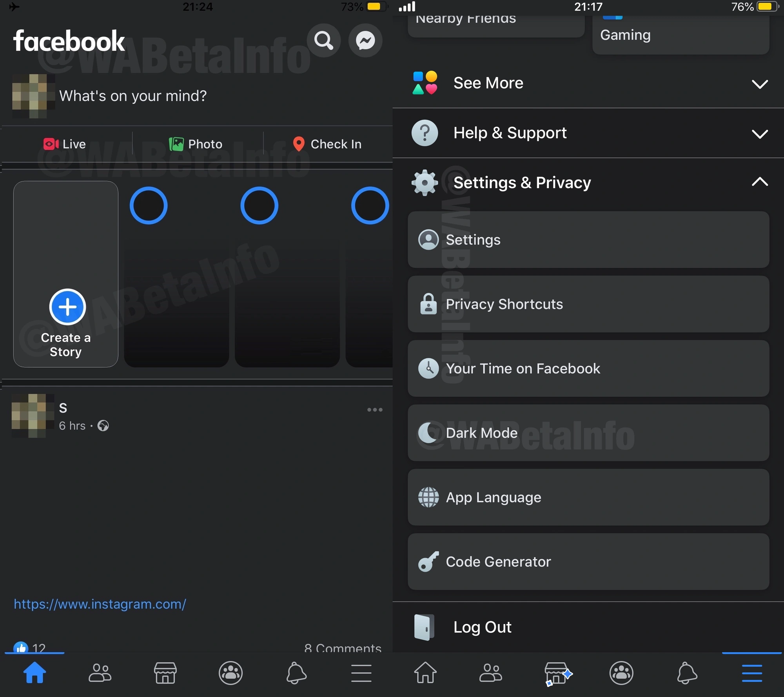The width and height of the screenshot is (784, 697).
Task: Open the Nearby Friends shortcut card
Action: click(x=496, y=26)
